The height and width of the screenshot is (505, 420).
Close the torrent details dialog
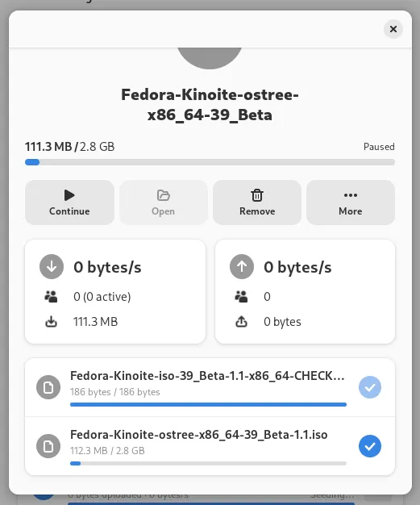(393, 29)
